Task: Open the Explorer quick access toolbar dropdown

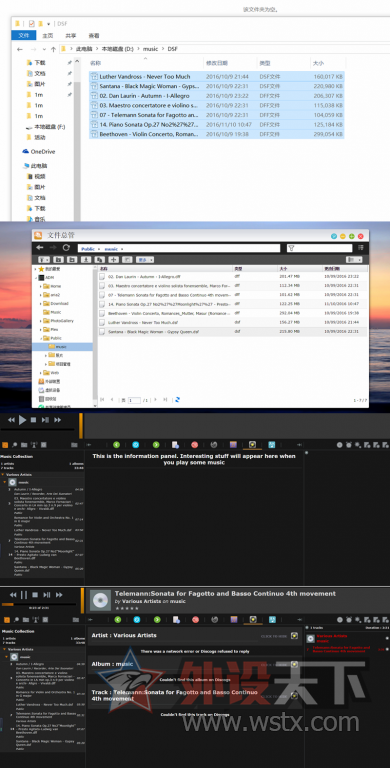Action: (x=48, y=23)
